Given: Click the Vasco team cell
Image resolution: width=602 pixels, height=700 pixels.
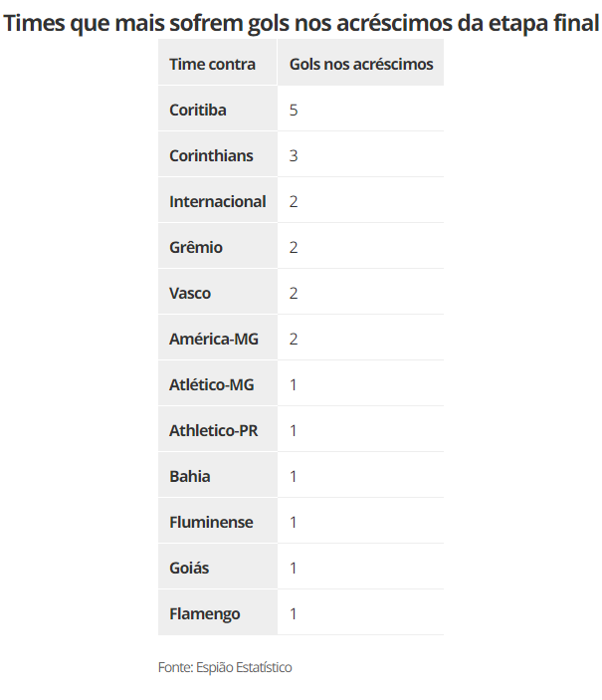Looking at the screenshot, I should [x=190, y=293].
